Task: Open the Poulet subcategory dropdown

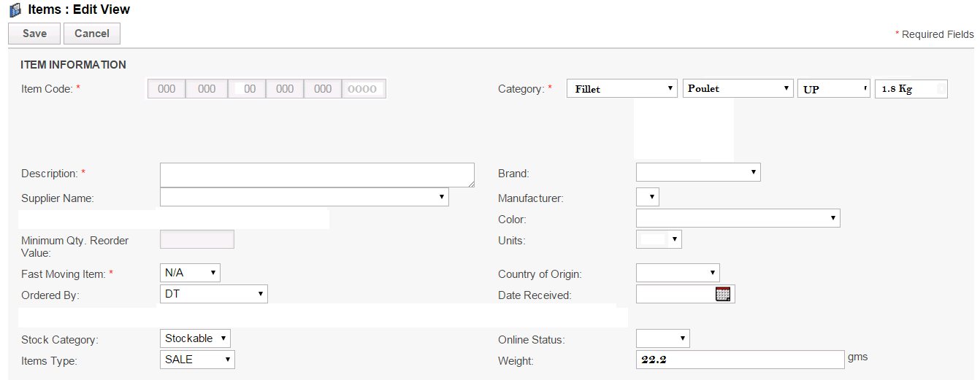Action: 738,89
